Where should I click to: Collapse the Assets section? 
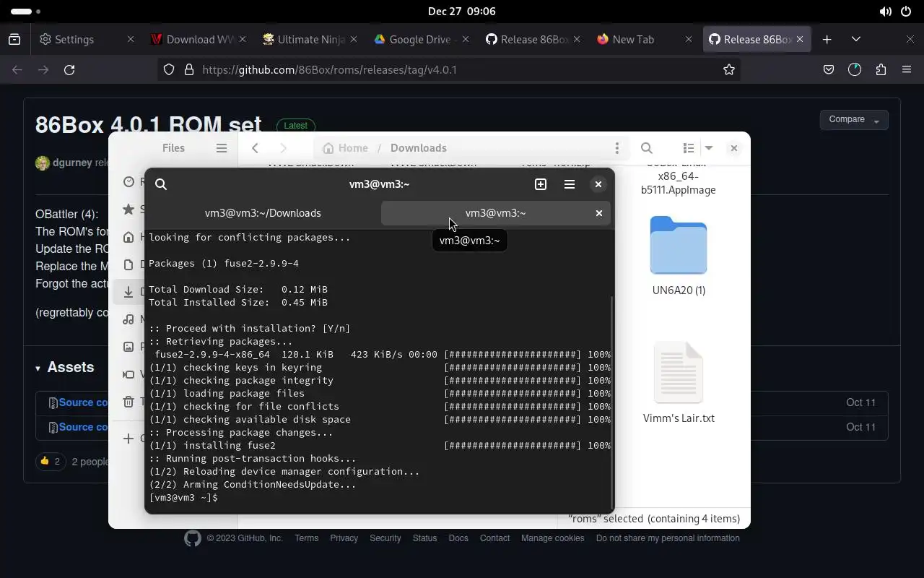[x=65, y=367]
